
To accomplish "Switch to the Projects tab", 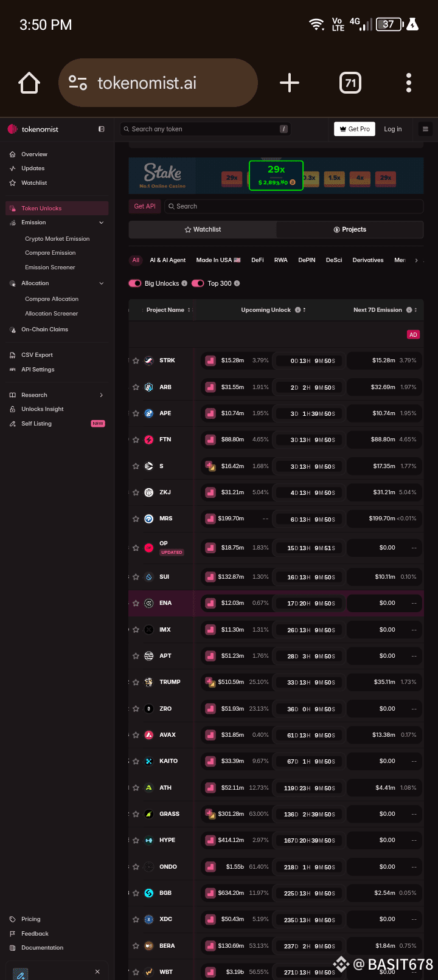I will (350, 229).
